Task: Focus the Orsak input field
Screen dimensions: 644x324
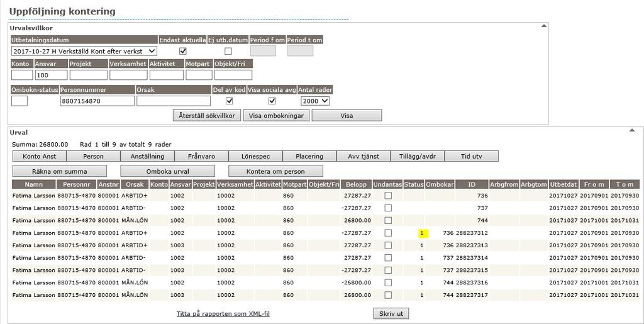Action: (174, 101)
